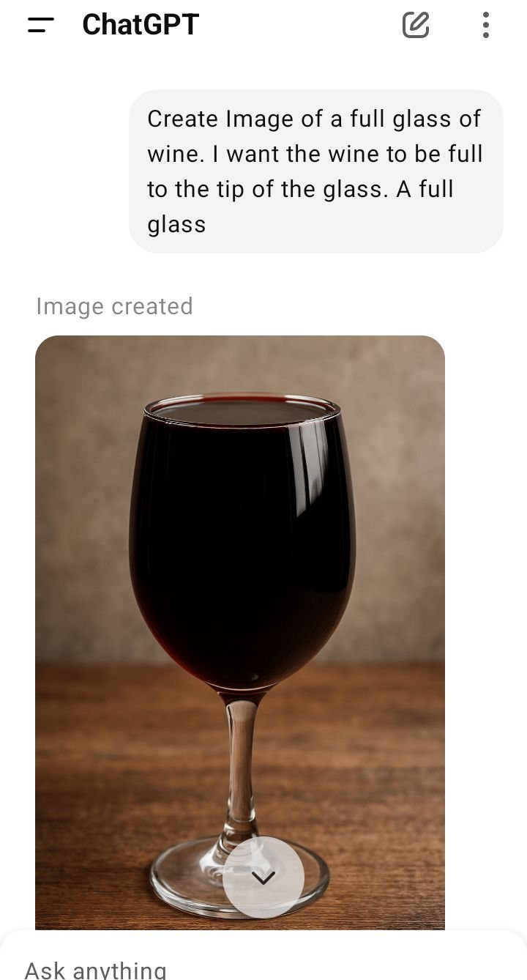Open model selector from ChatGPT header

(x=141, y=25)
